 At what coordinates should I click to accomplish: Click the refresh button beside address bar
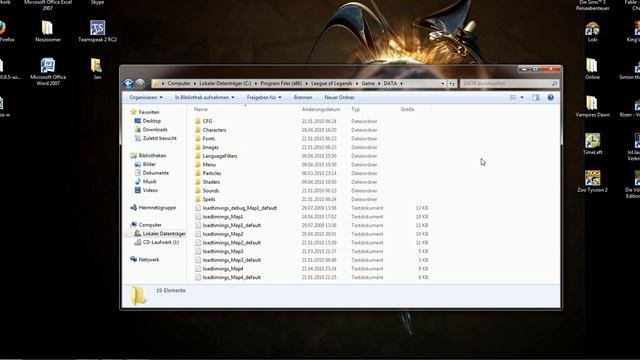coord(452,83)
